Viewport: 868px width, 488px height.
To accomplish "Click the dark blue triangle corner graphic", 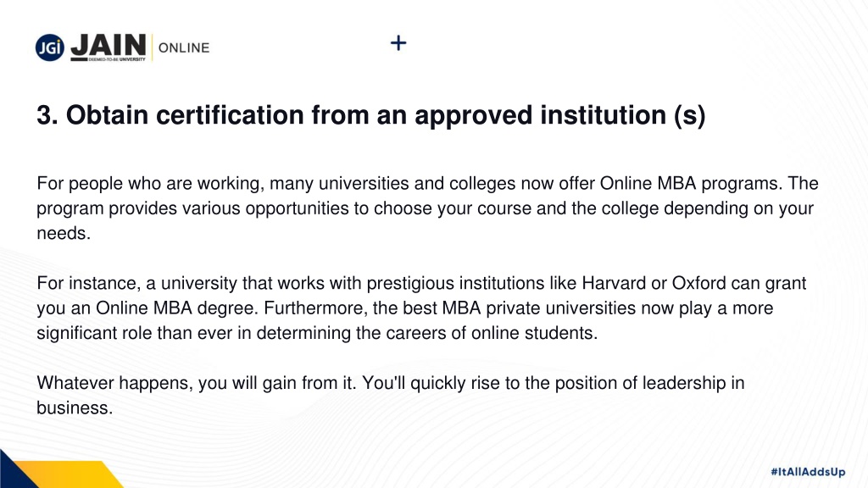I will [18, 469].
